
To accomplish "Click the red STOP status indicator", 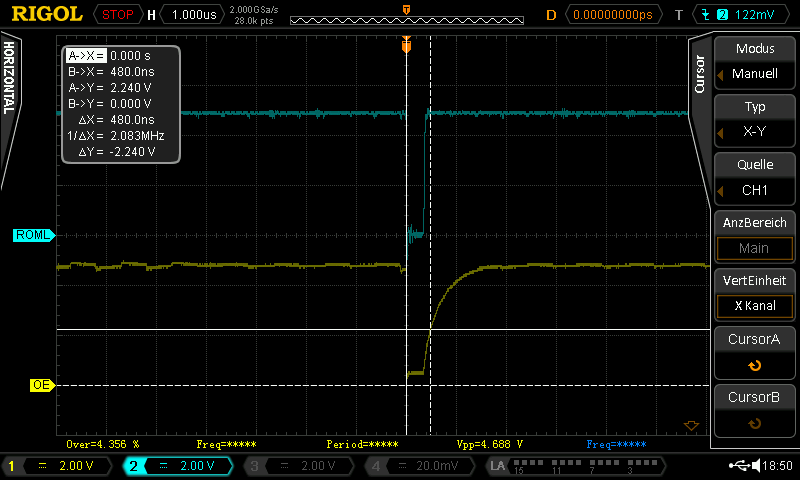I will (118, 15).
